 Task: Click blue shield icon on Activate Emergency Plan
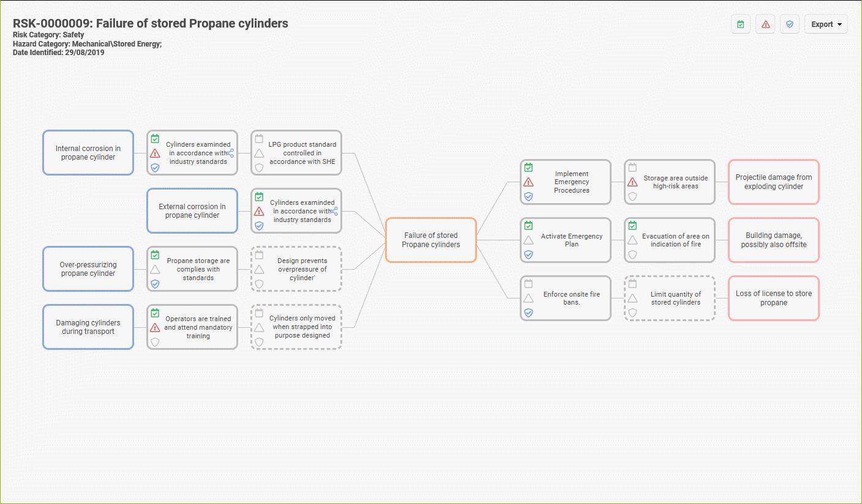tap(528, 254)
